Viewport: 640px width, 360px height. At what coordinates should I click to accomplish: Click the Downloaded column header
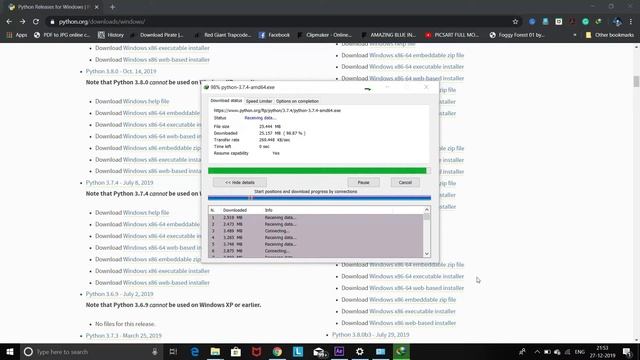pyautogui.click(x=235, y=210)
